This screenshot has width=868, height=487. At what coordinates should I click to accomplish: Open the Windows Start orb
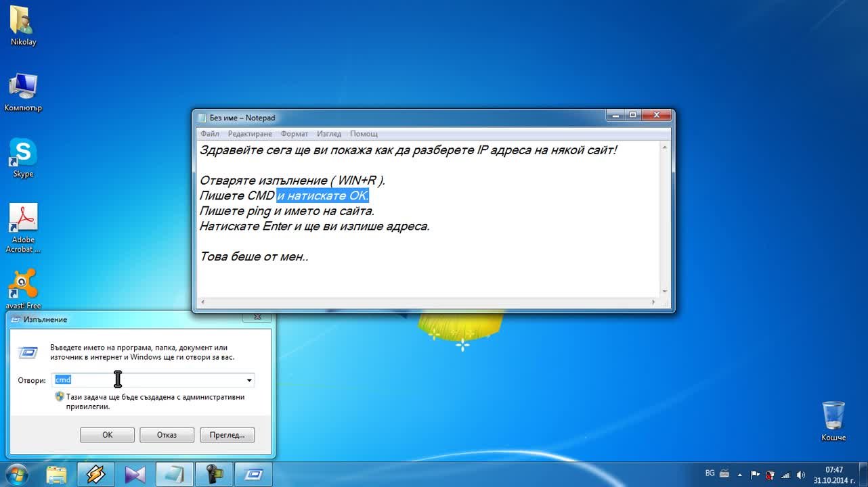16,474
